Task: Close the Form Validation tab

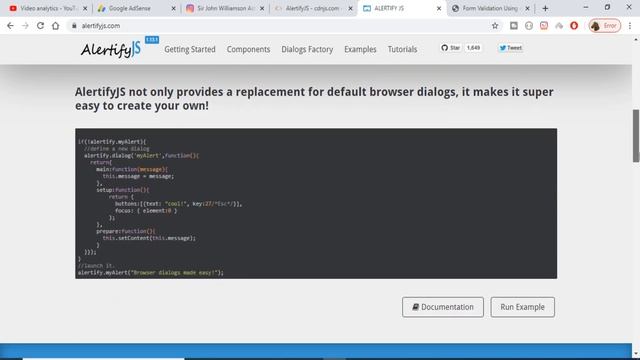Action: (527, 8)
